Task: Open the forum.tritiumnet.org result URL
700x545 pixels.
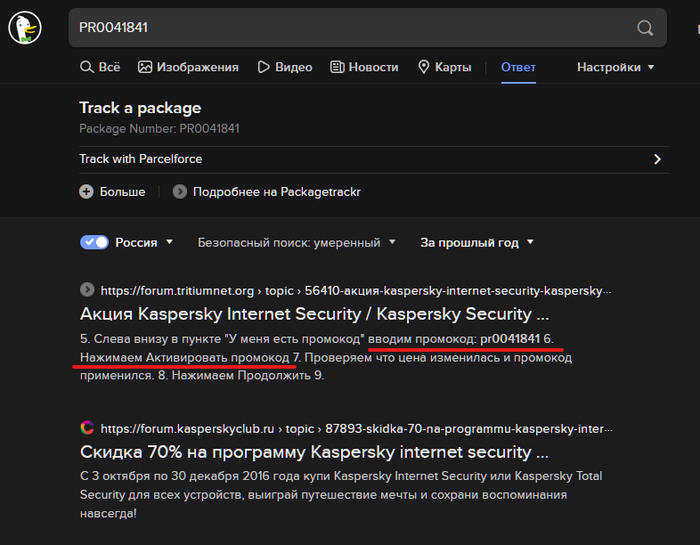Action: (x=356, y=291)
